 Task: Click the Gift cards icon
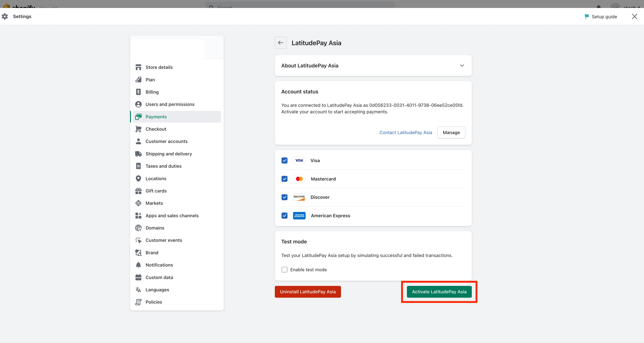point(138,191)
